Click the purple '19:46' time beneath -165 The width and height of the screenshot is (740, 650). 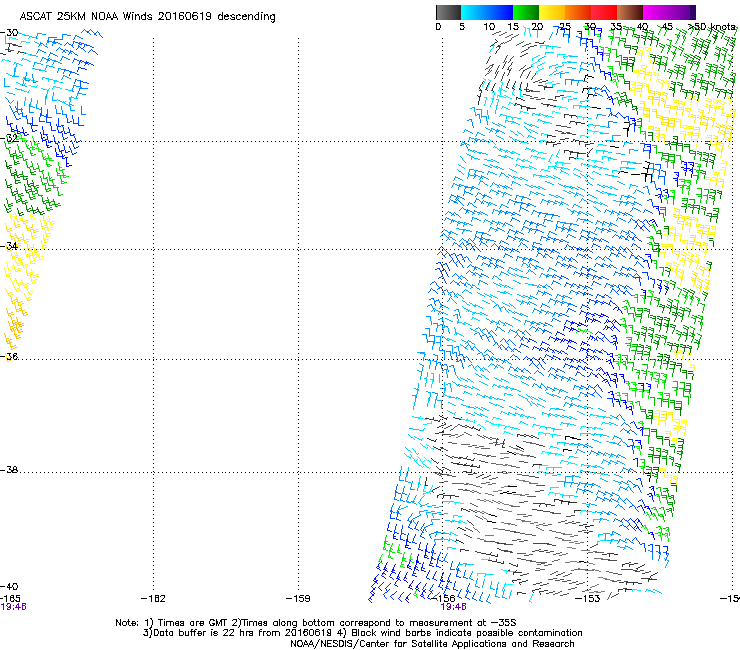pos(13,607)
